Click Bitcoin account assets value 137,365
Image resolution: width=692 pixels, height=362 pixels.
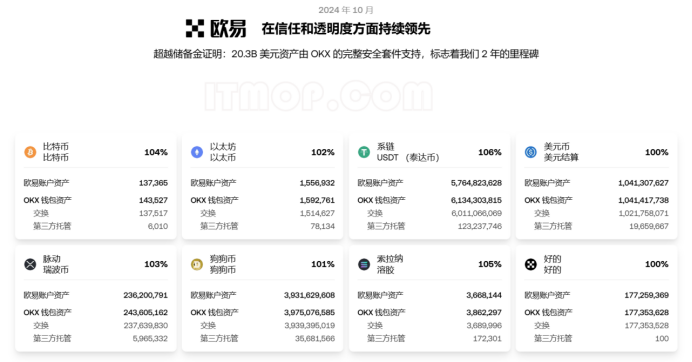coord(153,183)
